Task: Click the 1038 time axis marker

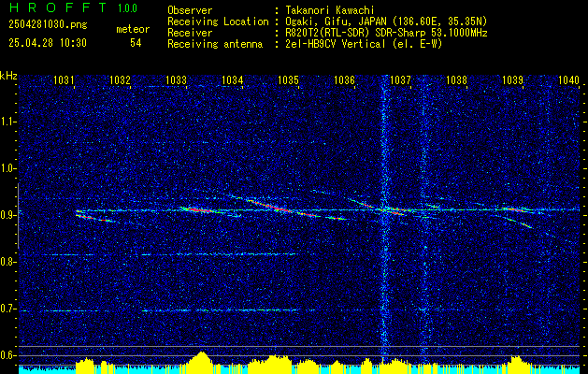Action: [x=456, y=79]
